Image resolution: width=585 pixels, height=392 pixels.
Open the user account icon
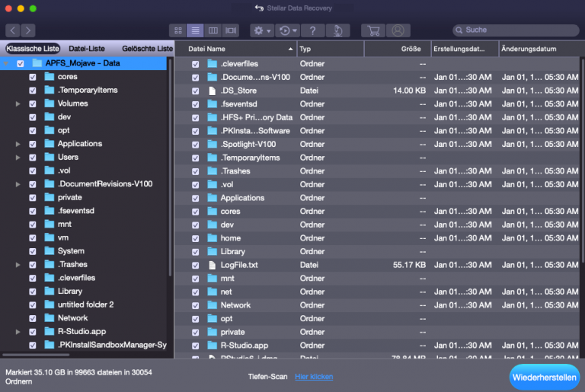click(398, 30)
